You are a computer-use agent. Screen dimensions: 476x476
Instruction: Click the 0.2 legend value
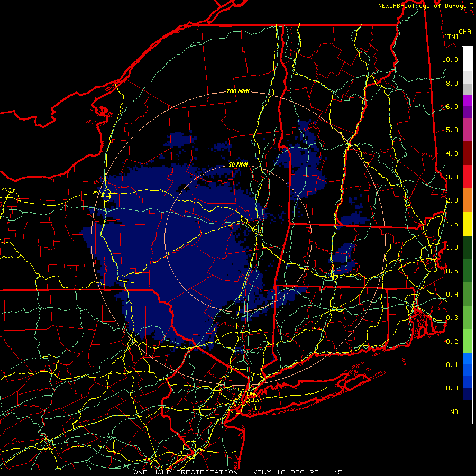pyautogui.click(x=452, y=342)
